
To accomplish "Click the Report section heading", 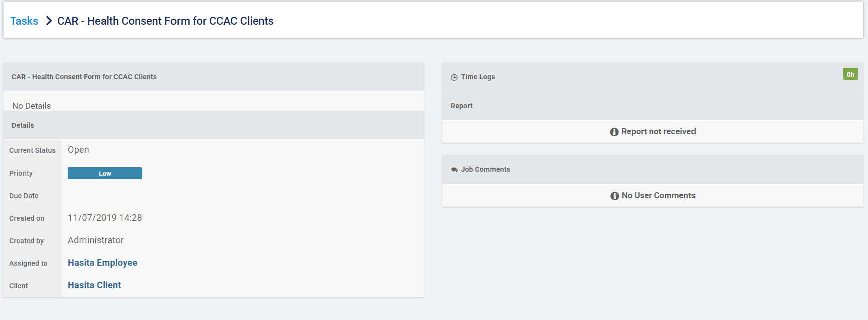I will (461, 106).
